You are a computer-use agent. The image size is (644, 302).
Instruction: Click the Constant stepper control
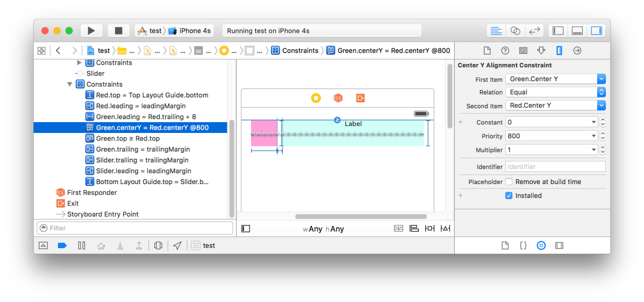pos(603,122)
